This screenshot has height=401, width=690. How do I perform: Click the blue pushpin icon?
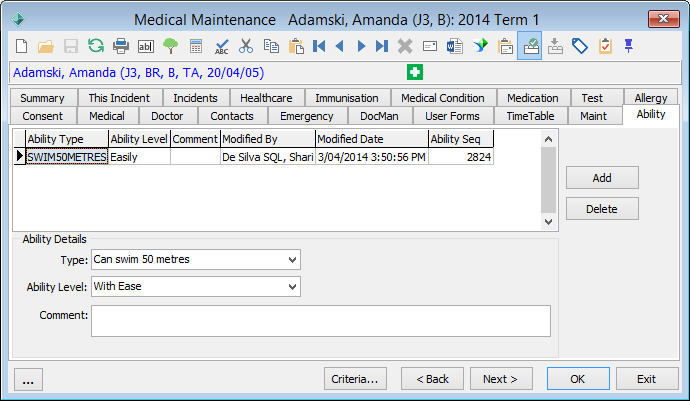[628, 46]
